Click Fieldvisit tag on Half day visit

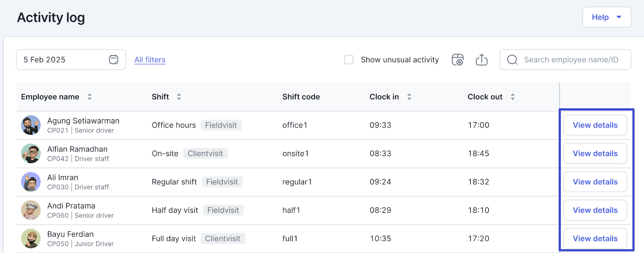point(223,210)
